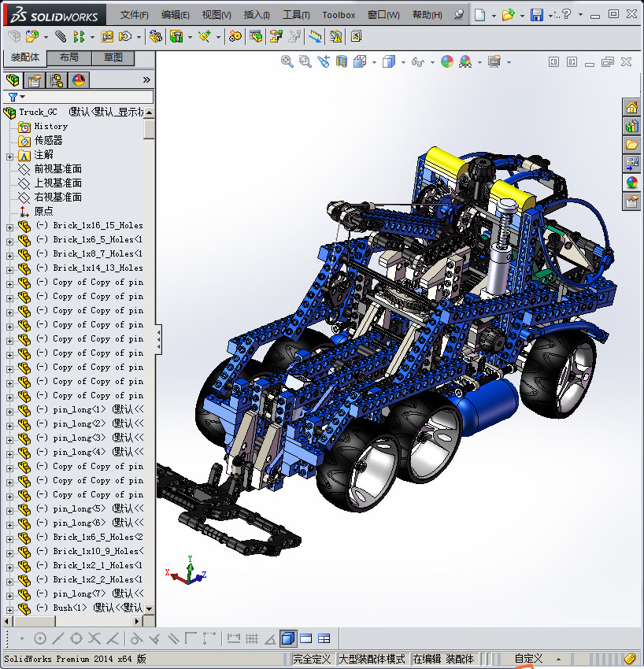Open File Explorer in task pane
Screen dimensions: 644x669
point(631,145)
